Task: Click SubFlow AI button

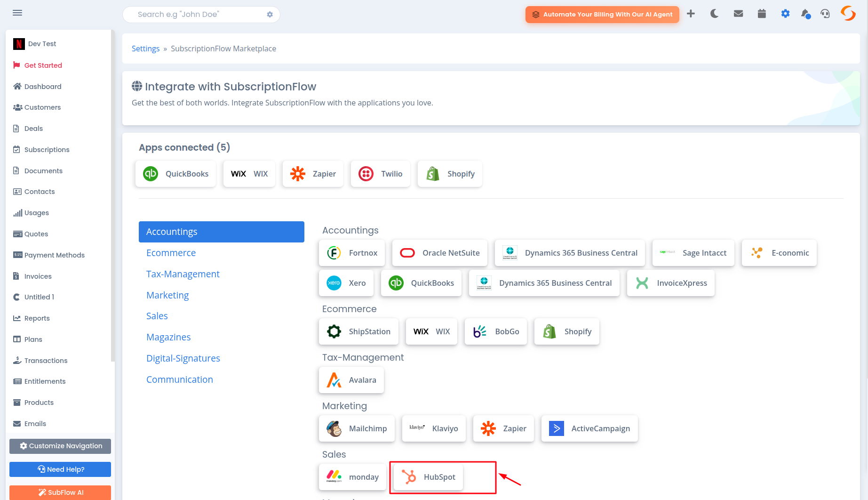Action: pyautogui.click(x=60, y=492)
